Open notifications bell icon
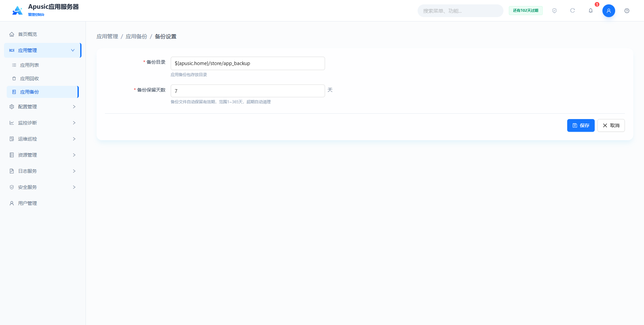Viewport: 644px width, 325px height. pos(591,11)
